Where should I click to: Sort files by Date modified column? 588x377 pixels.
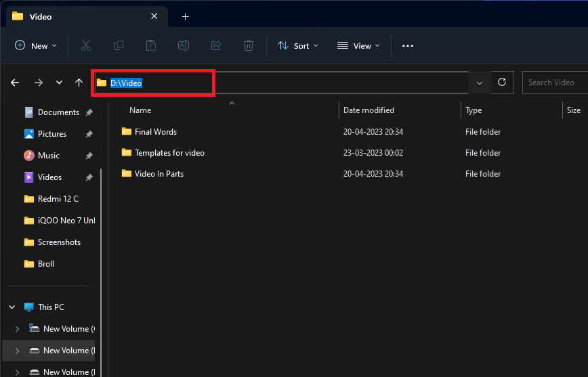[x=369, y=110]
